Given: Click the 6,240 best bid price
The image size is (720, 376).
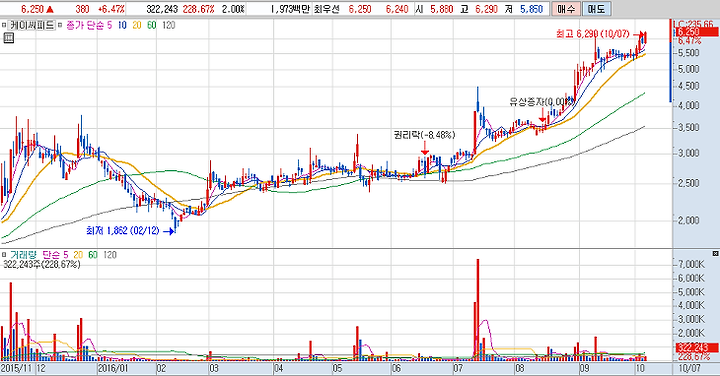Looking at the screenshot, I should [397, 9].
